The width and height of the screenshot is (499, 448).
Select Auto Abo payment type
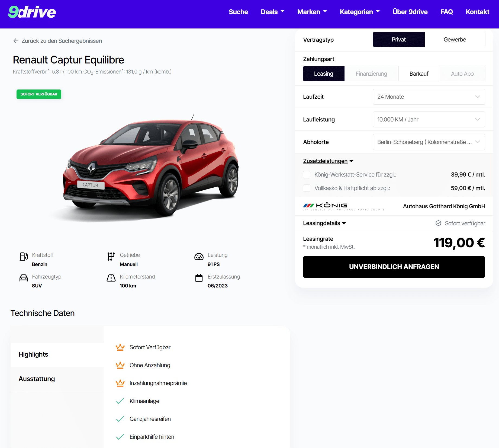click(x=462, y=74)
